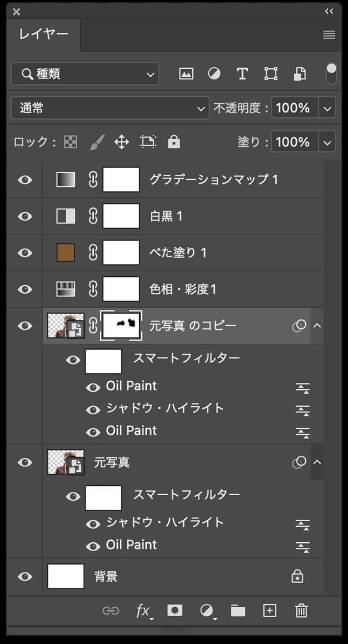
Task: Toggle visibility of the 背景 layer
Action: [x=24, y=577]
